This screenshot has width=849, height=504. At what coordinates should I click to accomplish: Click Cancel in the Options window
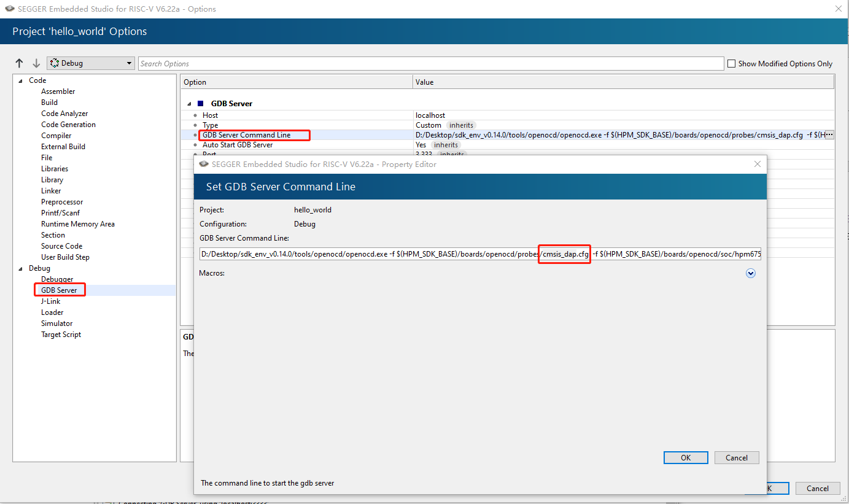tap(818, 488)
